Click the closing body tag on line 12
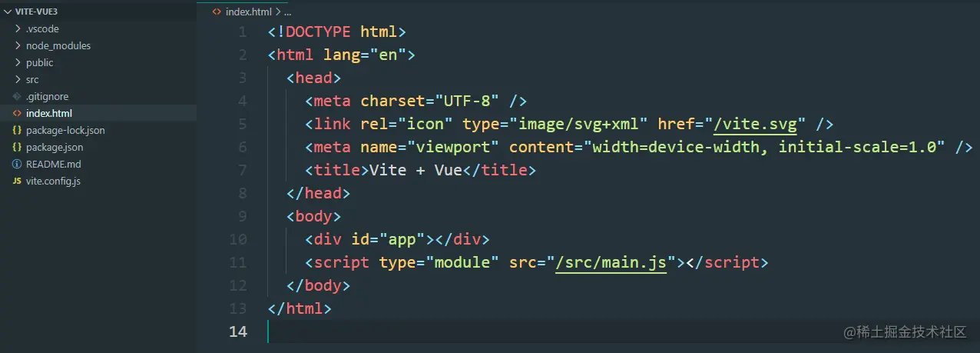This screenshot has width=980, height=353. tap(319, 285)
